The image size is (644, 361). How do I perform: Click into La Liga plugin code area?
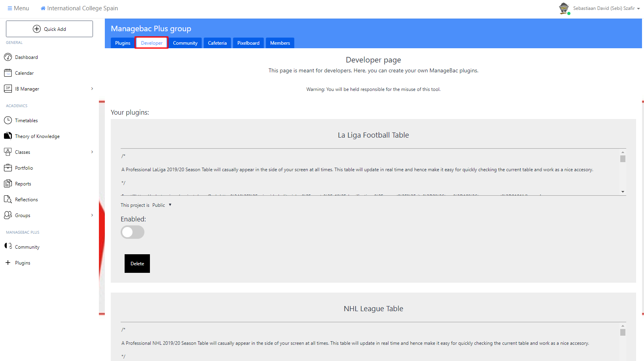[370, 172]
